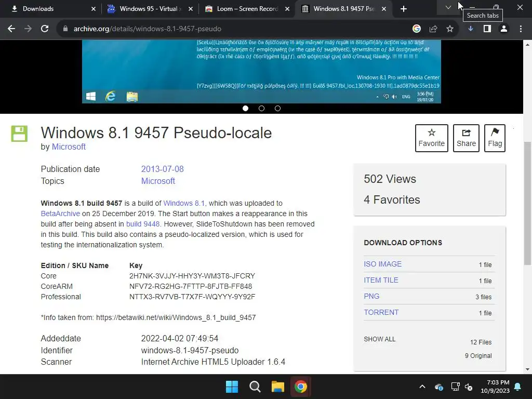532x399 pixels.
Task: Go back using the browser back arrow
Action: (11, 29)
